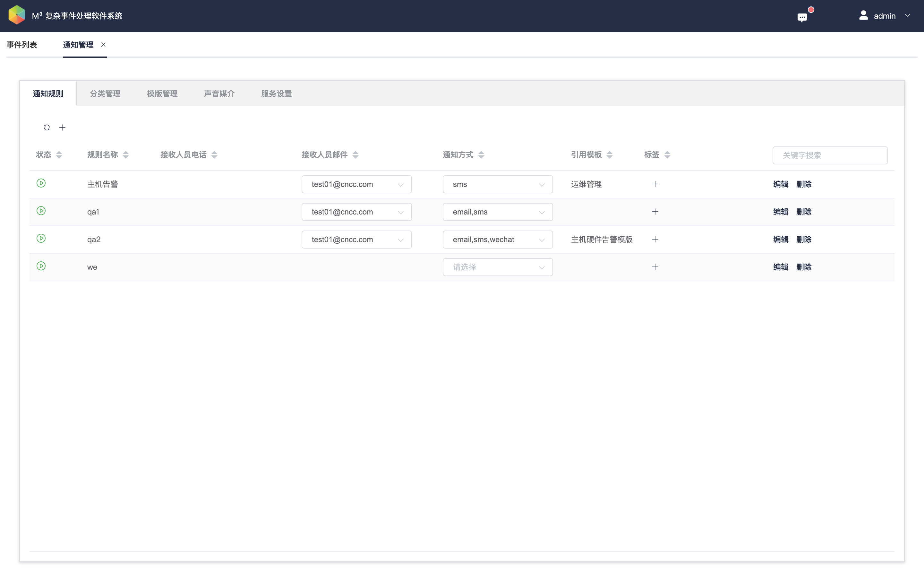The height and width of the screenshot is (578, 924).
Task: Add a tag to 主机告警 rule
Action: (655, 184)
